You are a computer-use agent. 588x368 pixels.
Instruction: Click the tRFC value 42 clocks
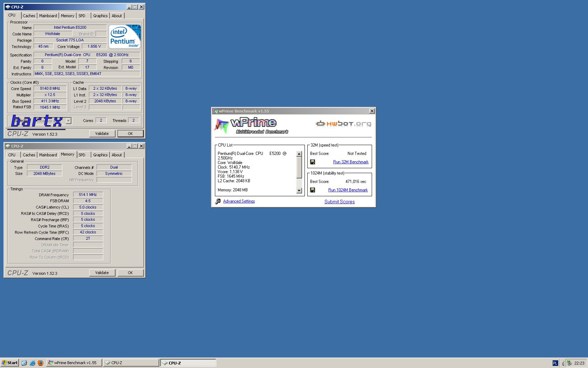(x=88, y=232)
